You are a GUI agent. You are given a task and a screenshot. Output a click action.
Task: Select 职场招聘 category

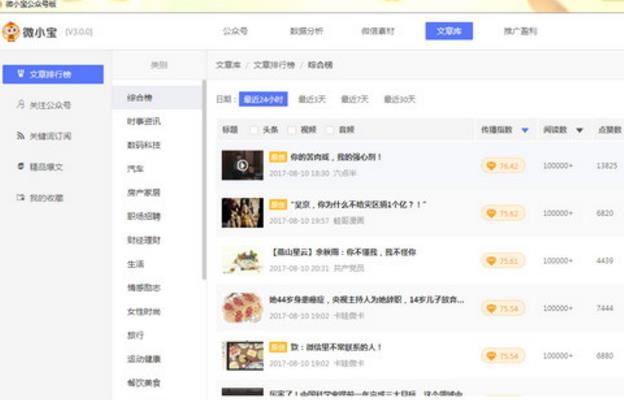pos(144,216)
